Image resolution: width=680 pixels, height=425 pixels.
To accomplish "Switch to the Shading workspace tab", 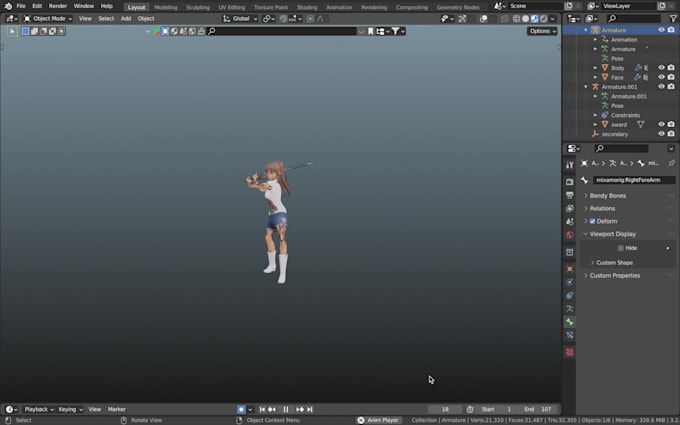I will coord(307,7).
